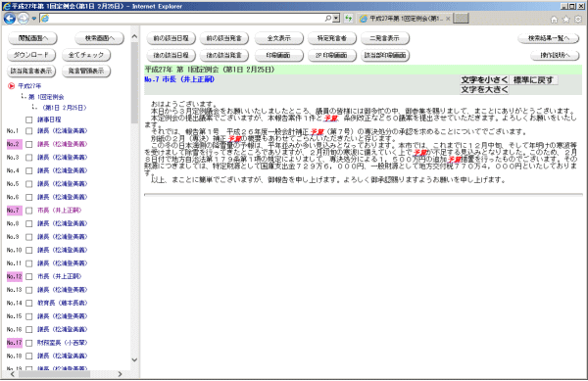588x381 pixels.
Task: Click the browser Back arrow button
Action: point(10,18)
